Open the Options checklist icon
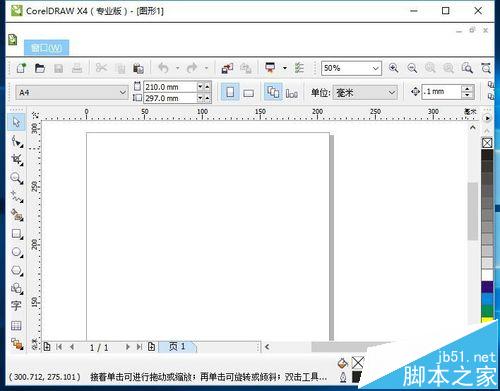 (299, 68)
